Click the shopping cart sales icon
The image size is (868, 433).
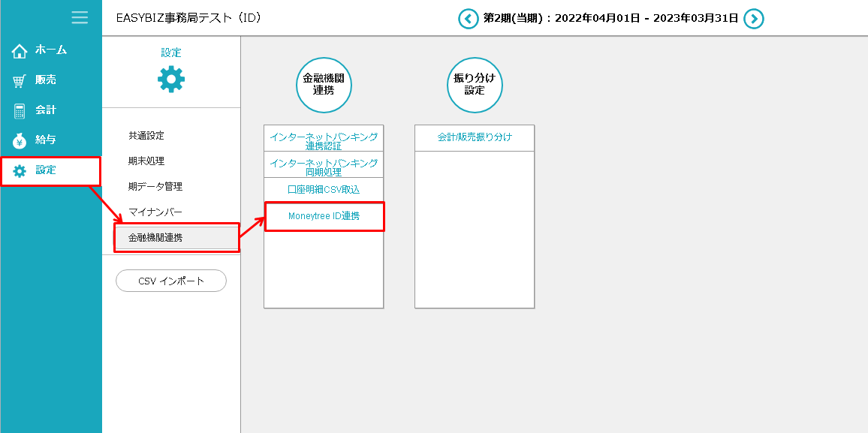tap(20, 80)
